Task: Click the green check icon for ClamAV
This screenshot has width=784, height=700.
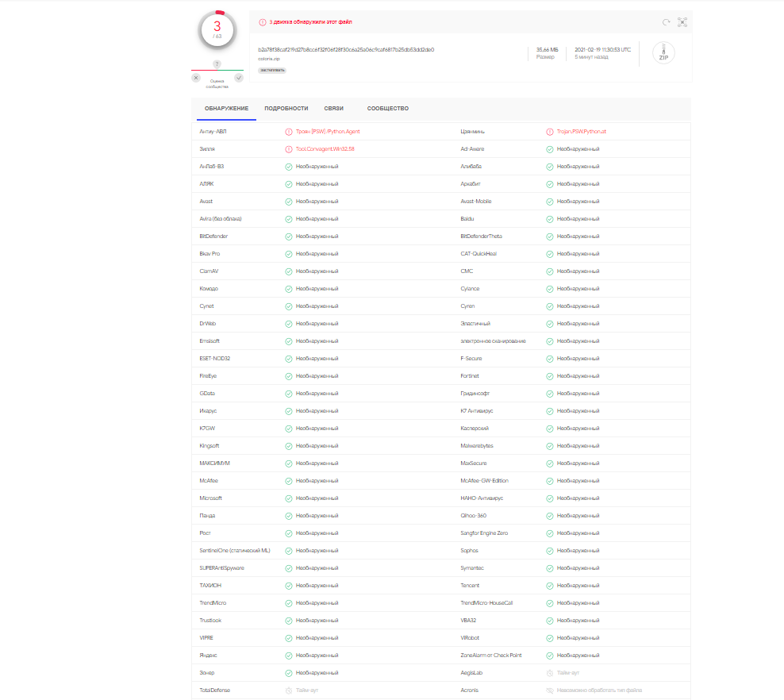Action: point(289,271)
